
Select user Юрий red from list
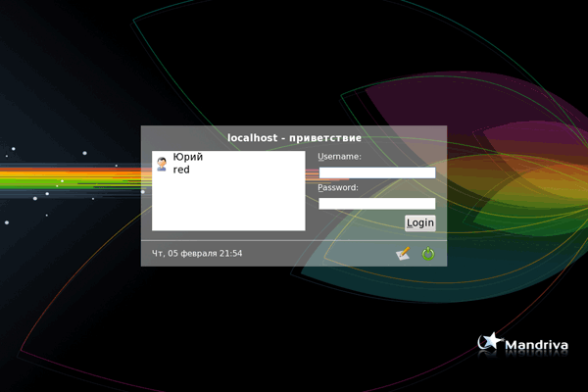click(x=228, y=164)
